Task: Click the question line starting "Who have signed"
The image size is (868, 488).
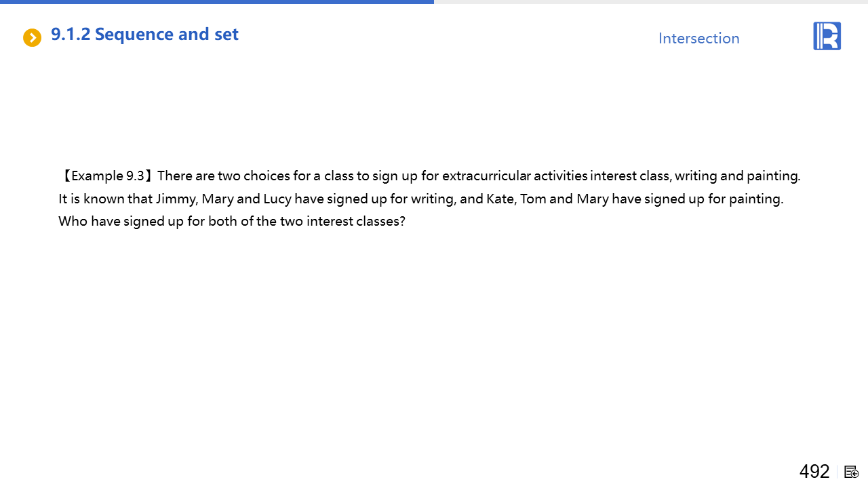Action: pyautogui.click(x=232, y=222)
